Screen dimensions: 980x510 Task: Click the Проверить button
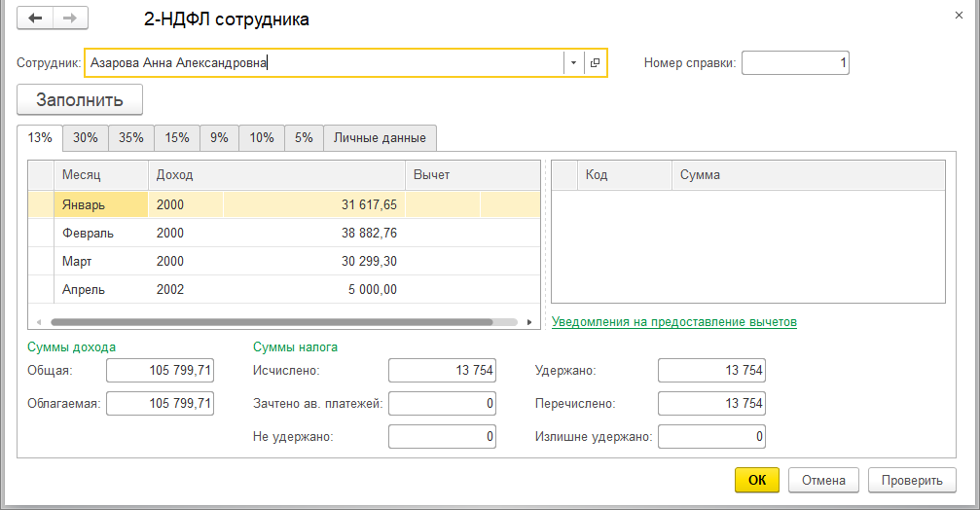click(912, 480)
